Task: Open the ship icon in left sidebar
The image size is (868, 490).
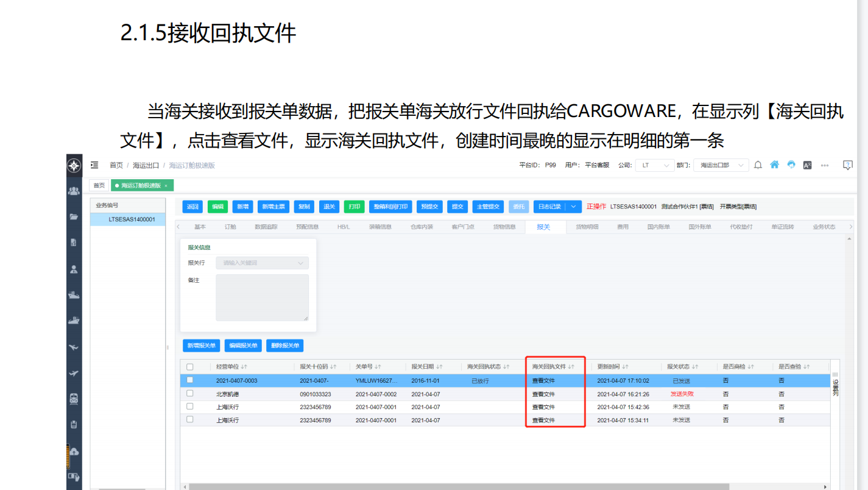Action: 74,321
